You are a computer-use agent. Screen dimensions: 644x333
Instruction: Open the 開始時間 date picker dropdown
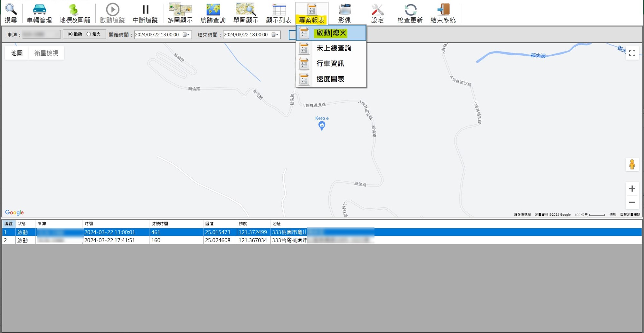point(186,34)
